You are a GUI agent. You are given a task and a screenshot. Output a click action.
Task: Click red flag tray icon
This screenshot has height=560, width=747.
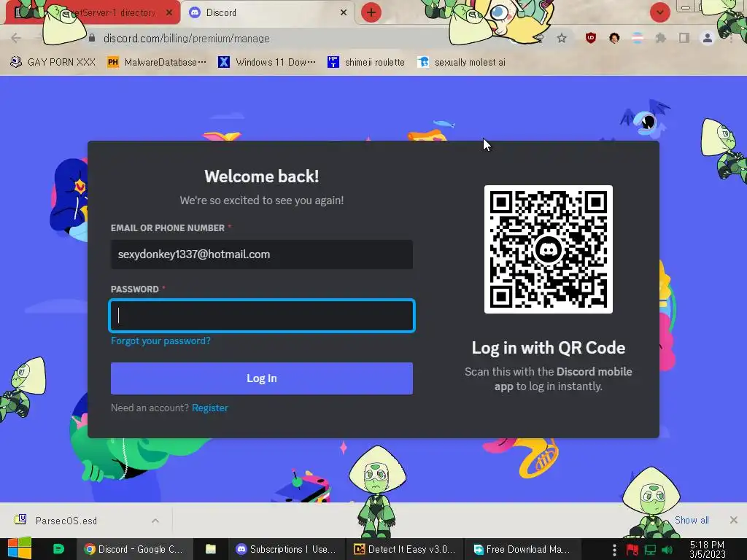tap(632, 550)
